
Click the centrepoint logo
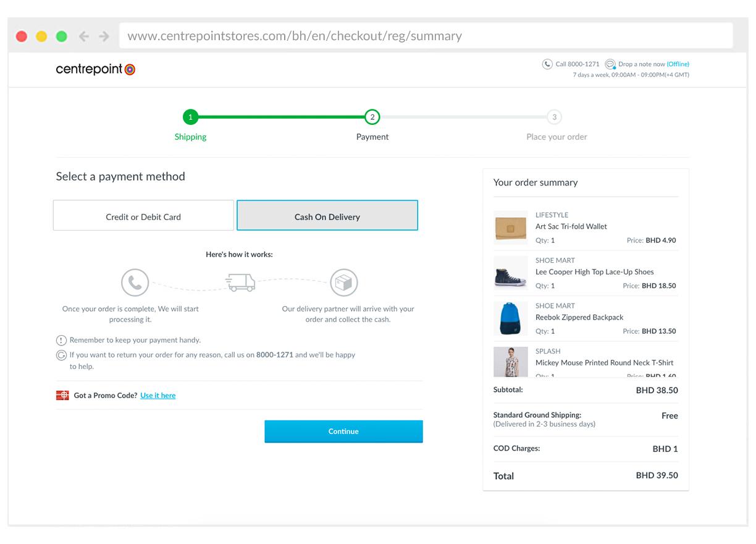(95, 69)
